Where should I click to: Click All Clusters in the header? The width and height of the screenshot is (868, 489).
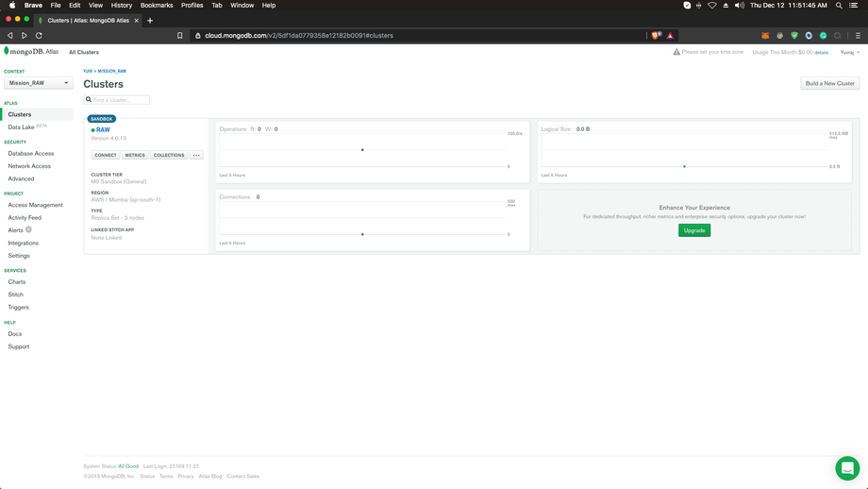(84, 52)
